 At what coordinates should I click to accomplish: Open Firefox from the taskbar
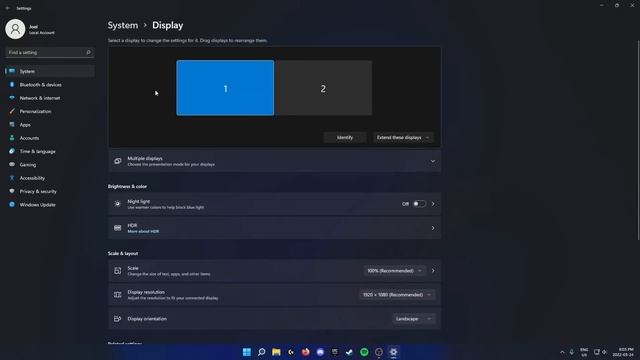coord(305,352)
